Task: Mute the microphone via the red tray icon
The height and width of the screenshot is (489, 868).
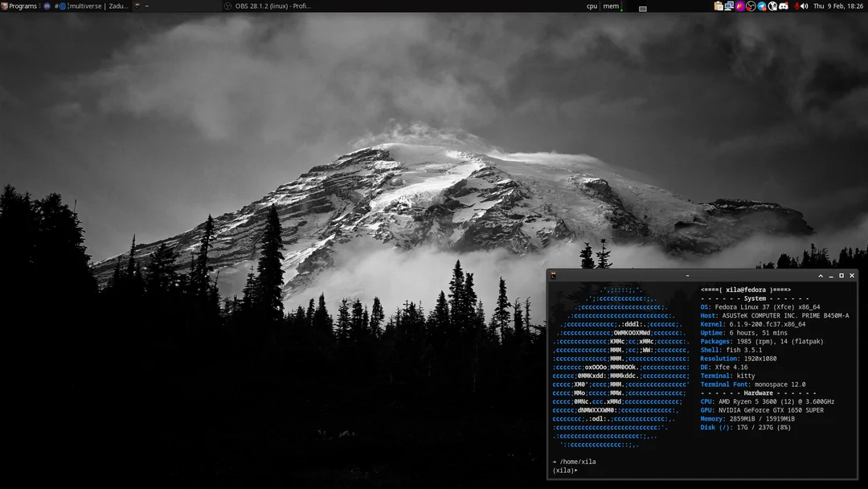Action: pos(796,5)
